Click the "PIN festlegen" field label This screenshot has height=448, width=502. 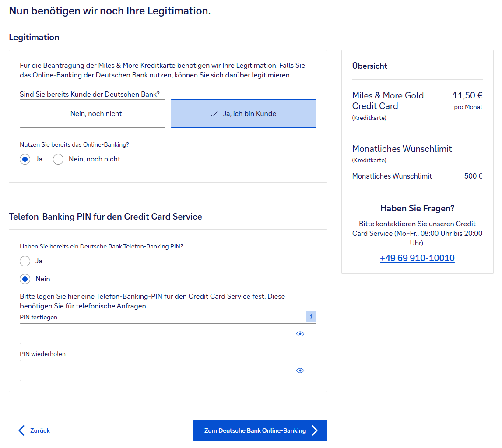click(x=39, y=317)
